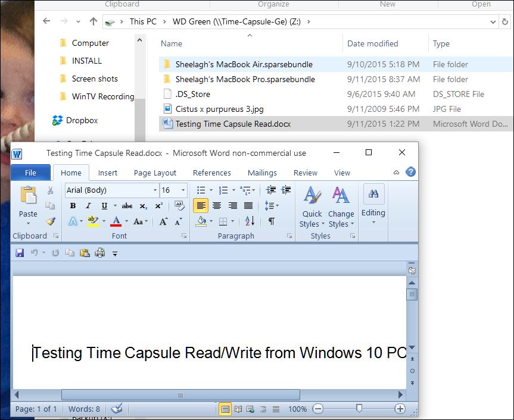
Task: Click Page: 1 of 1 status
Action: pyautogui.click(x=36, y=409)
